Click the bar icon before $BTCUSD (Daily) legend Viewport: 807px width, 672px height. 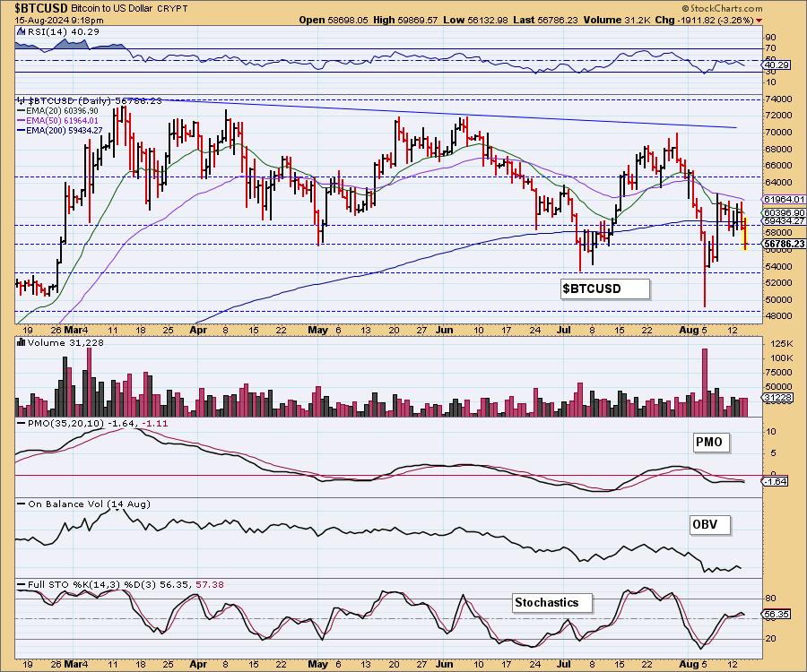(x=22, y=100)
